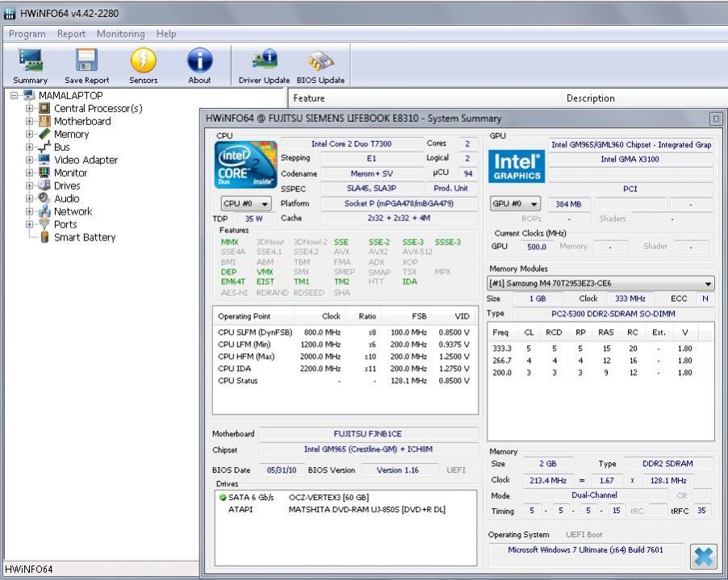The image size is (728, 580).
Task: Launch the BIOS Update chip icon
Action: (x=321, y=61)
